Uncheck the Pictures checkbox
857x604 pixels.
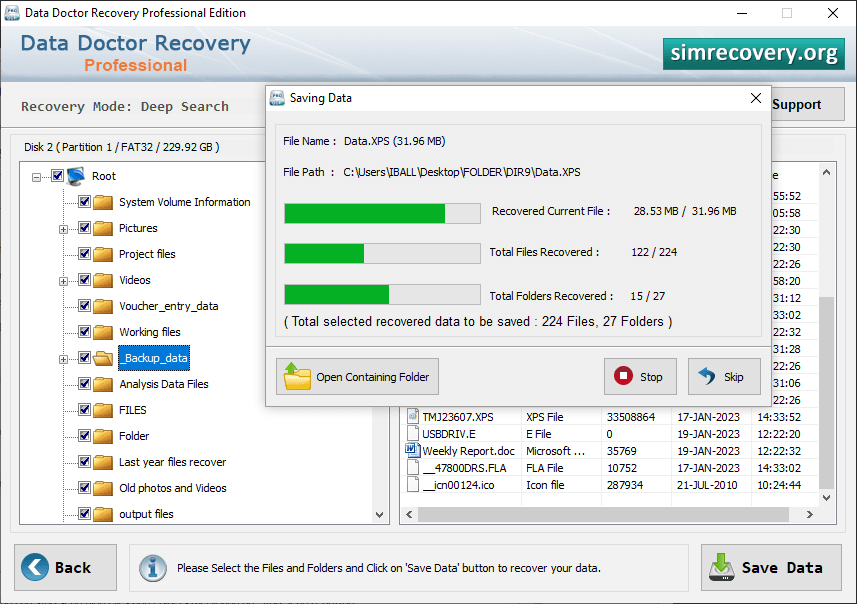pos(84,227)
